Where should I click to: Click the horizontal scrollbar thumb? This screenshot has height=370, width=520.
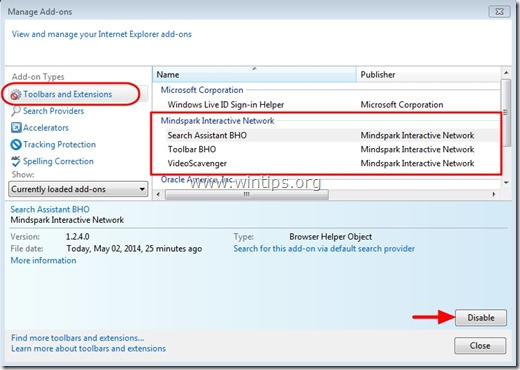(247, 194)
